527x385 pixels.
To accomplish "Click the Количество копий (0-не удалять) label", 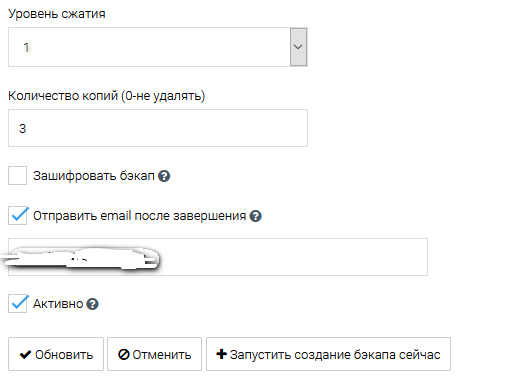I will pos(107,96).
